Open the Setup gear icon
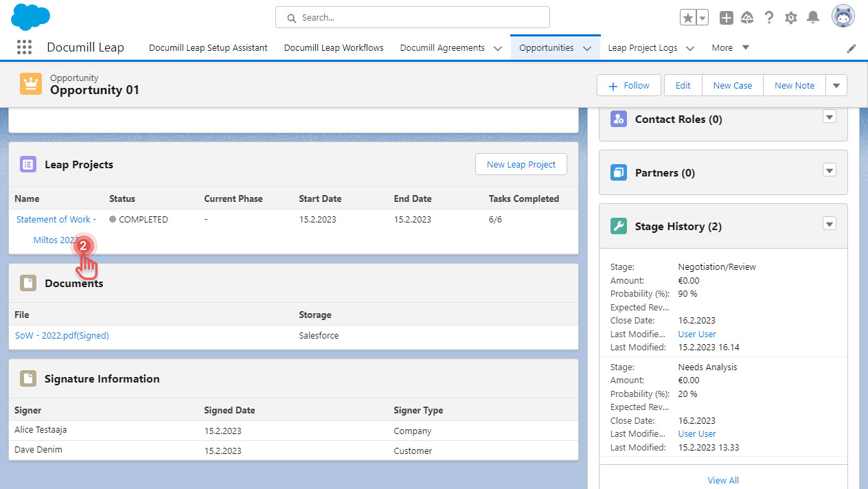The width and height of the screenshot is (868, 489). tap(791, 18)
